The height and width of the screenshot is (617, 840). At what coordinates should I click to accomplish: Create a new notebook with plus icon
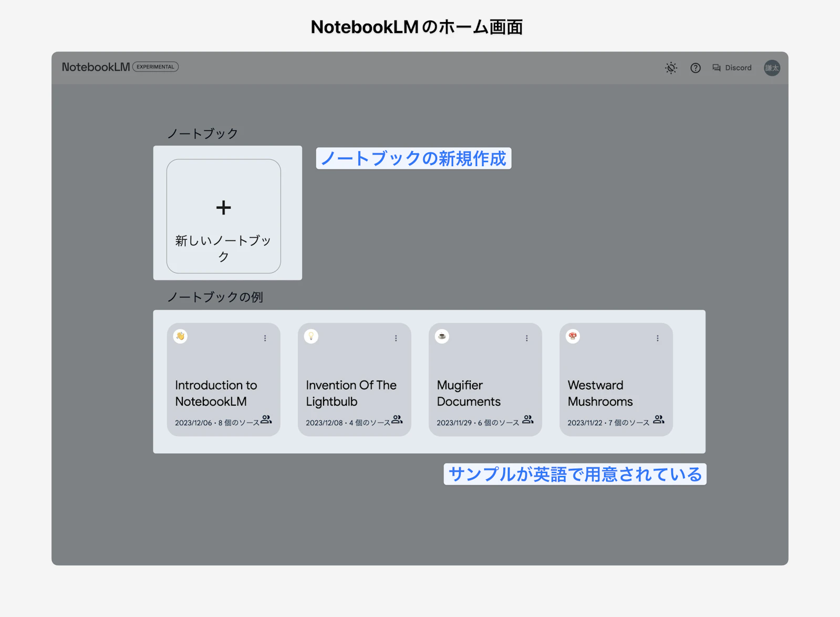[224, 208]
